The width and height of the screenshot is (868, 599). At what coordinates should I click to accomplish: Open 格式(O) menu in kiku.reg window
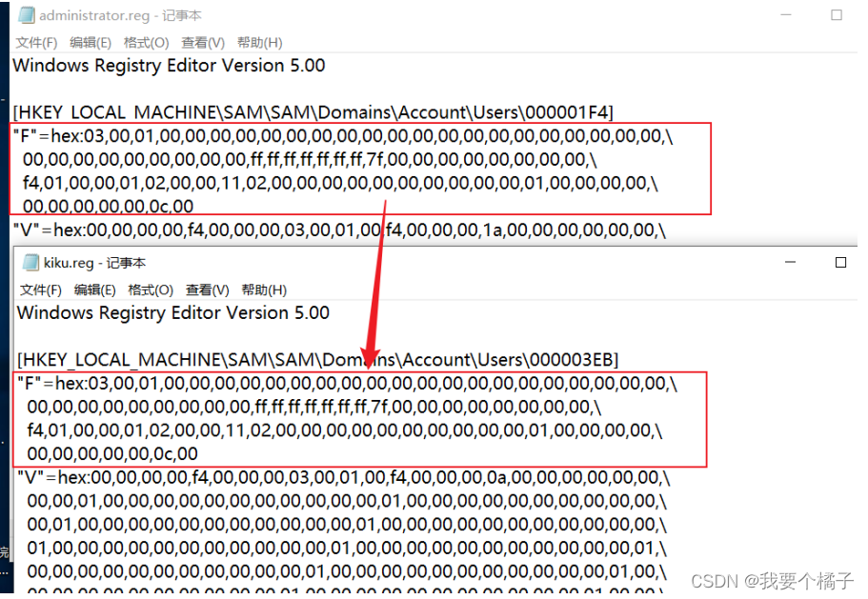coord(151,290)
